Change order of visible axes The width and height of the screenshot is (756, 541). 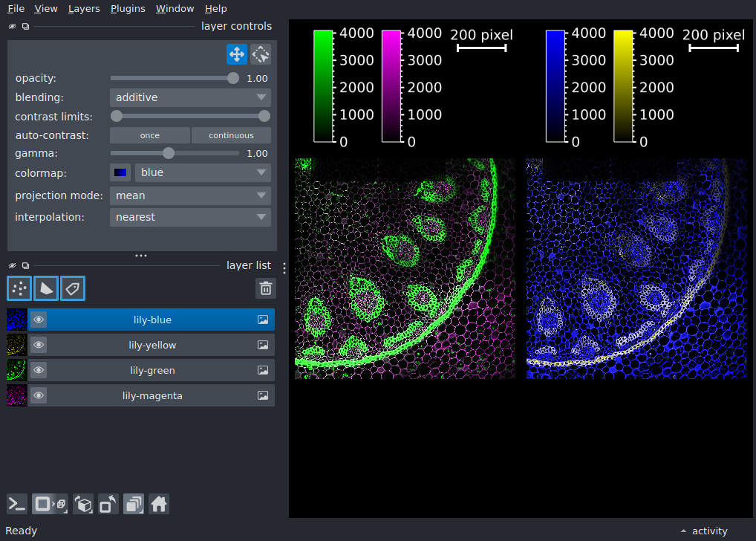(83, 505)
